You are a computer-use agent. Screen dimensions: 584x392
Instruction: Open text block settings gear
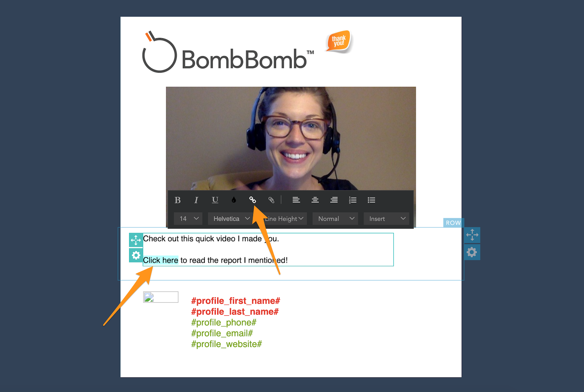[136, 255]
